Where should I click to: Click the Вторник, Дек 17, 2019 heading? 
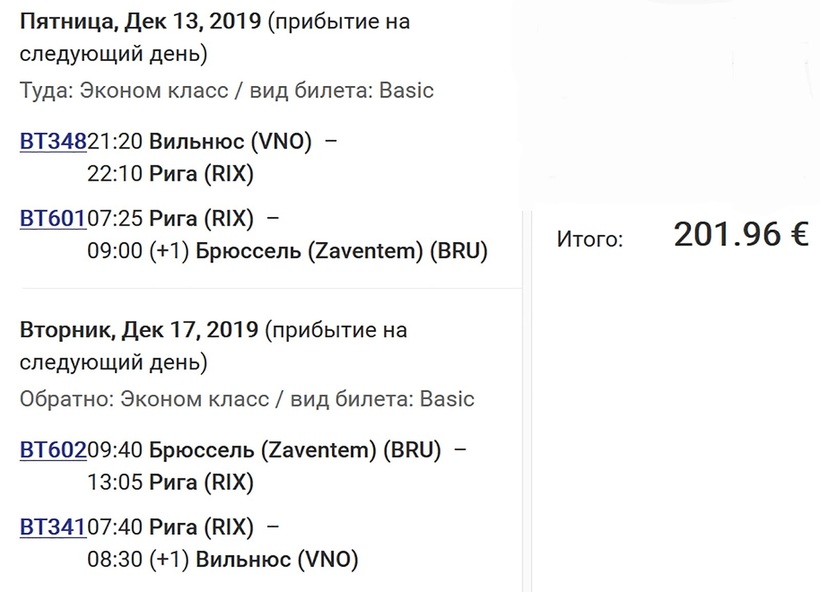click(139, 329)
